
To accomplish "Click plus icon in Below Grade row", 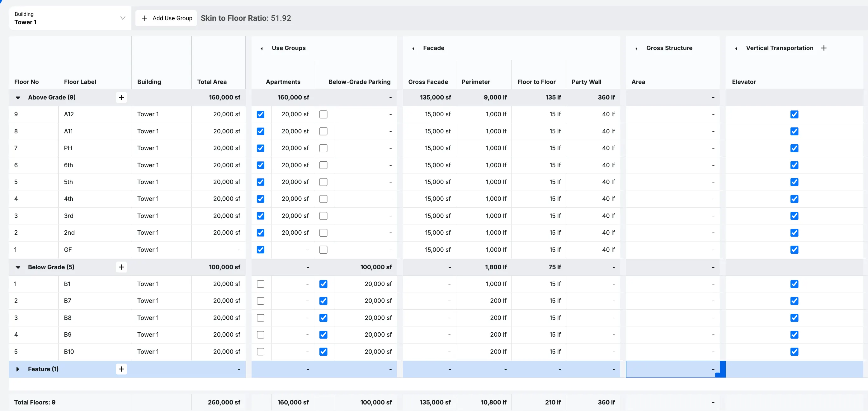I will pos(121,267).
